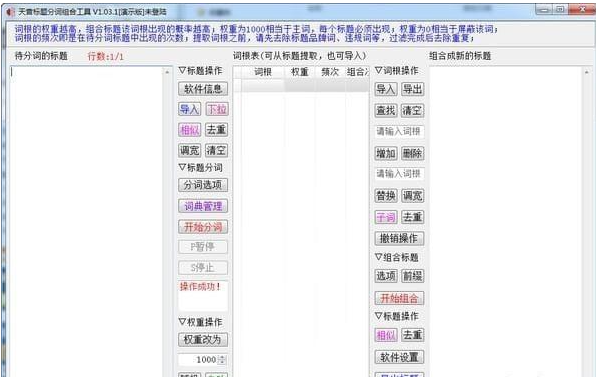The height and width of the screenshot is (377, 596).
Task: Open 词典管理 dictionary manager
Action: [203, 206]
